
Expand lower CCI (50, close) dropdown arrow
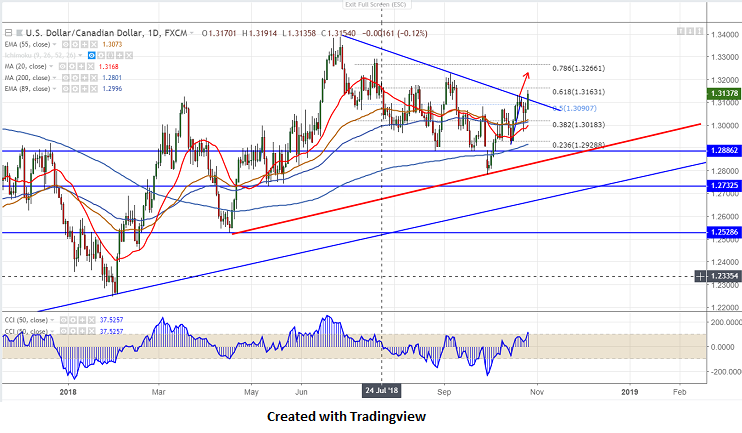[52, 331]
